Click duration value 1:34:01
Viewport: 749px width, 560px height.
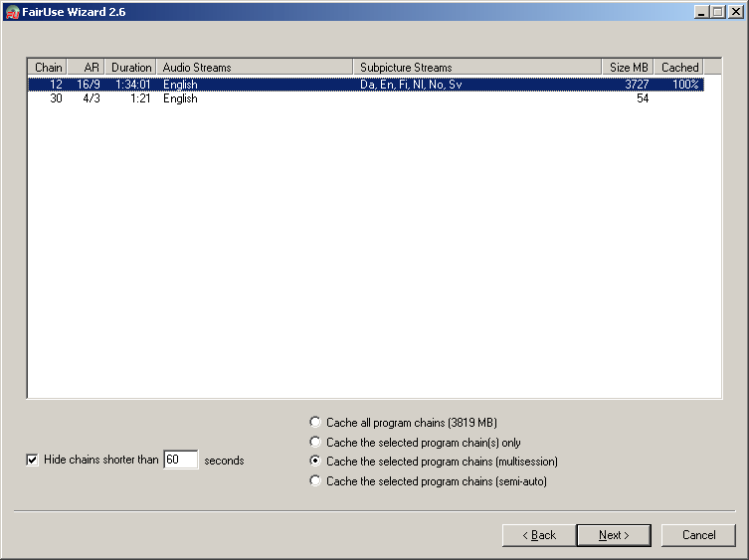[133, 85]
